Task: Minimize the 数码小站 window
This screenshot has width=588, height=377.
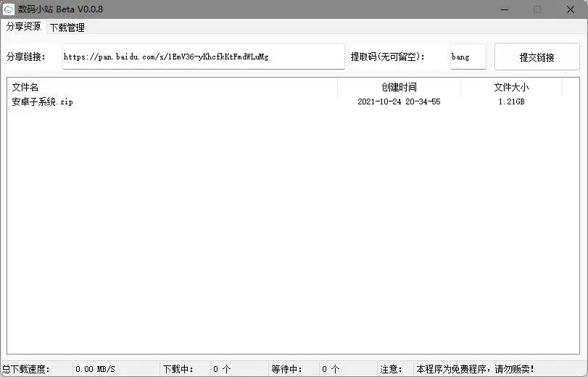Action: pos(505,9)
